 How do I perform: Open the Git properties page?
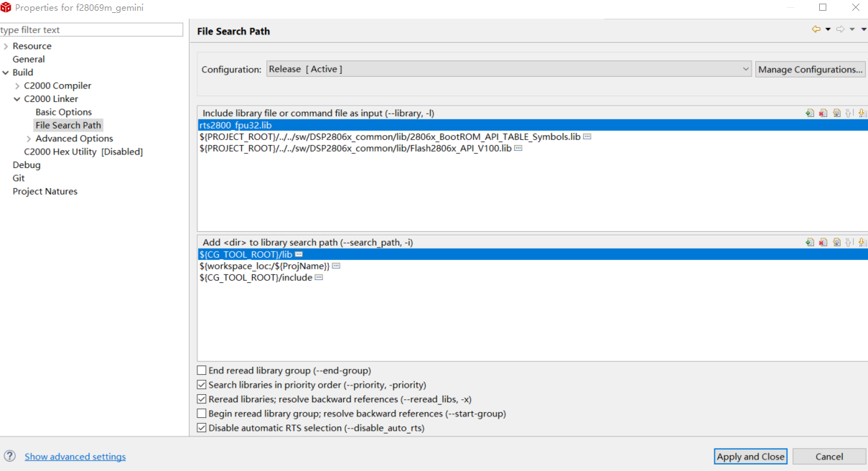coord(19,178)
